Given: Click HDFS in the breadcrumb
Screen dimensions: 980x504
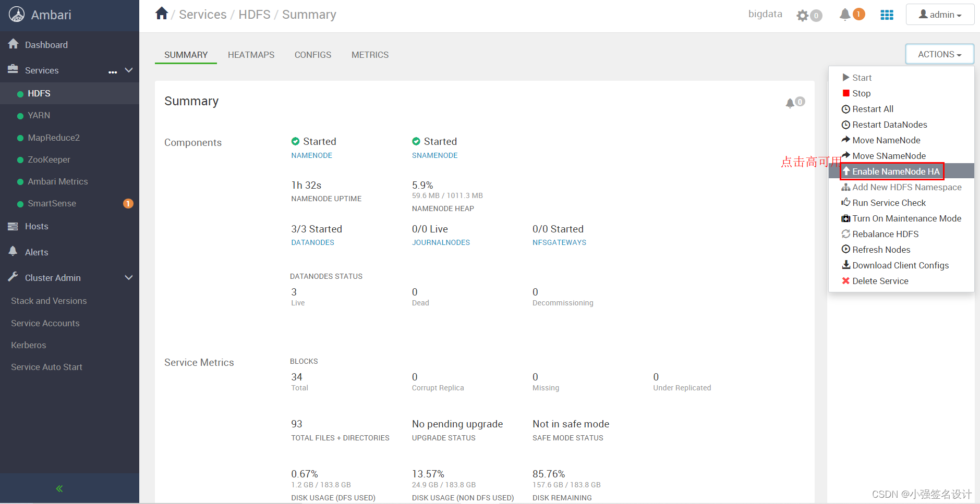Looking at the screenshot, I should pyautogui.click(x=255, y=15).
